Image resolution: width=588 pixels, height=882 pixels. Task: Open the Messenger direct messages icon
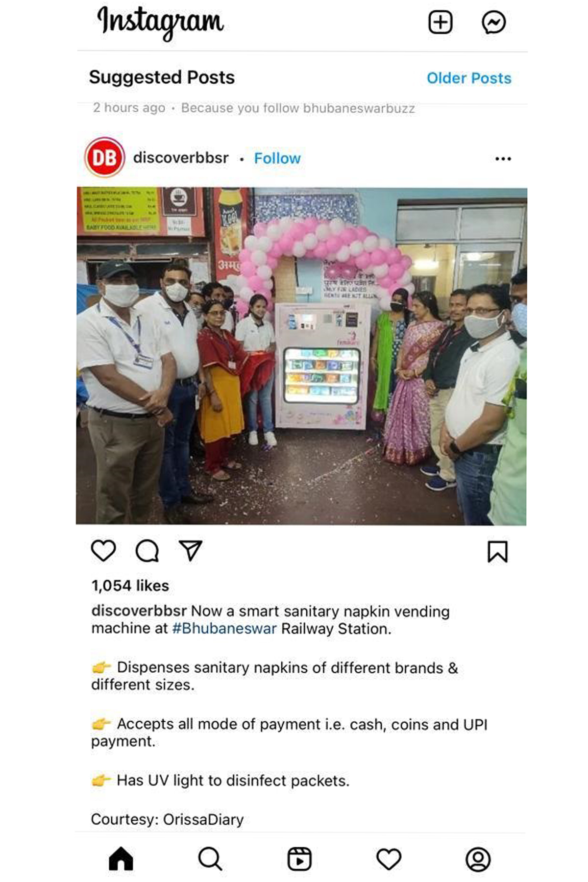(493, 23)
